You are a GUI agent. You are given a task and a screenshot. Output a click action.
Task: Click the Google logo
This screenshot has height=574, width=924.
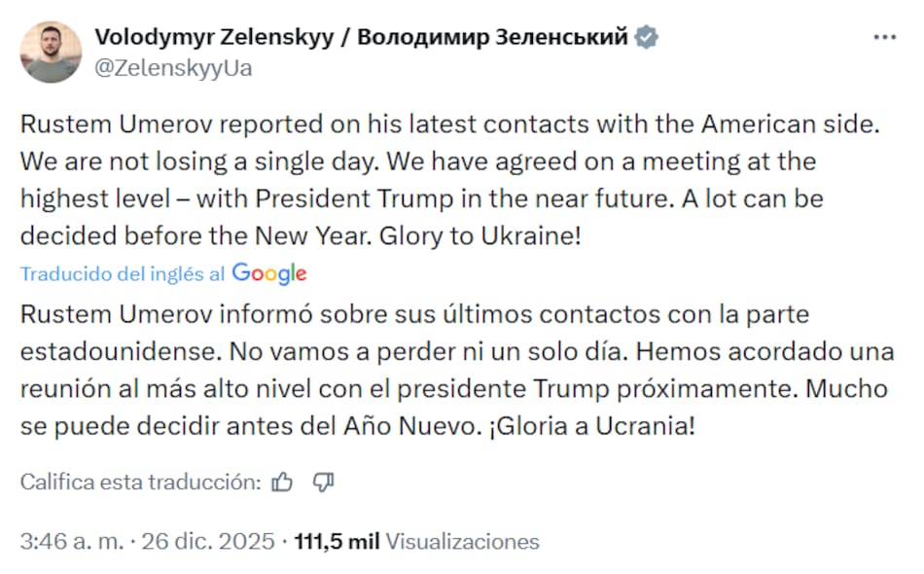pos(269,274)
